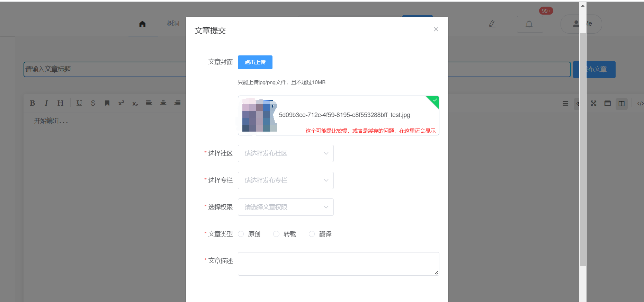644x302 pixels.
Task: Click the 请输入文章标题 title input field
Action: (297, 69)
